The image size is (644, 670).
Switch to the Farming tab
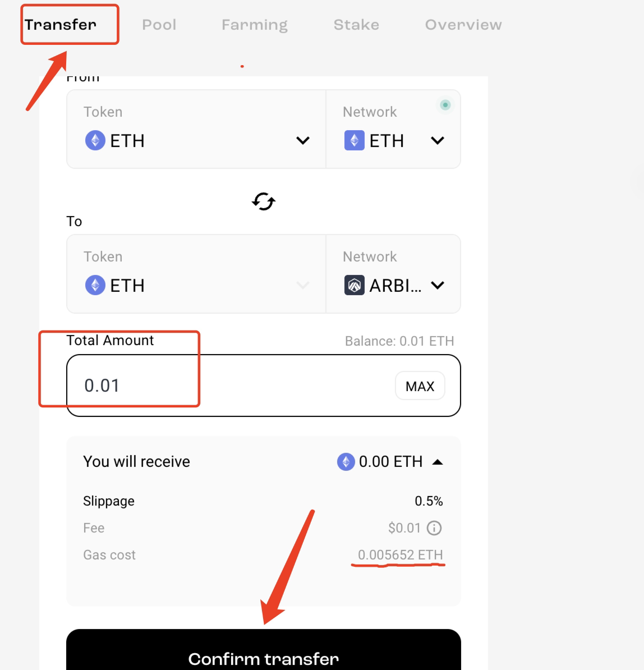coord(255,25)
